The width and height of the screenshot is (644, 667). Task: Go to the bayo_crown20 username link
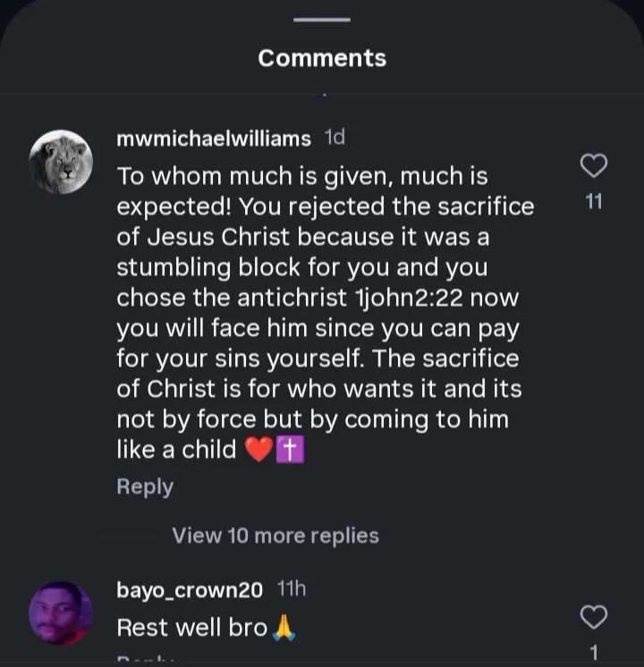tap(190, 590)
